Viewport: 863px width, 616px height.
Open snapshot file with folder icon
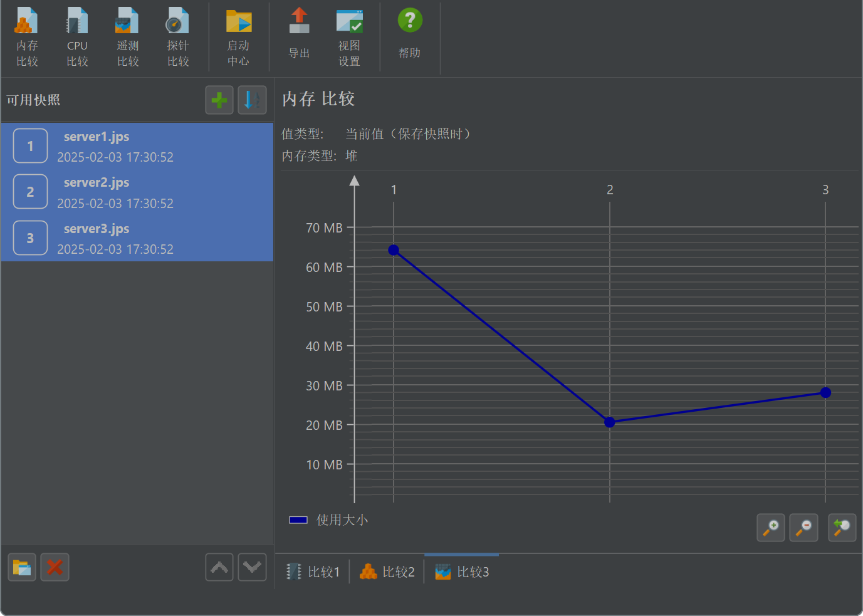pos(22,568)
